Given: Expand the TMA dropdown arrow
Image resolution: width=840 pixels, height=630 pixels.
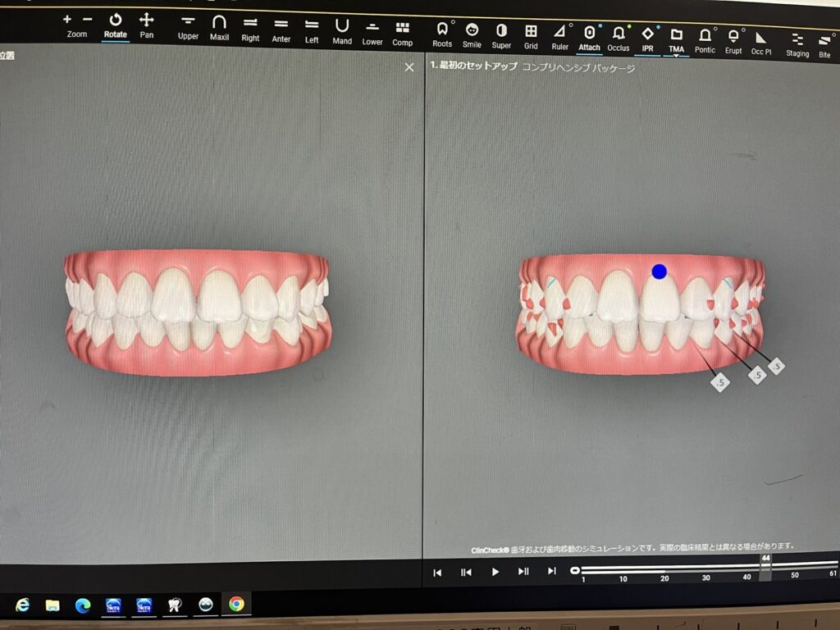Looking at the screenshot, I should (x=676, y=57).
